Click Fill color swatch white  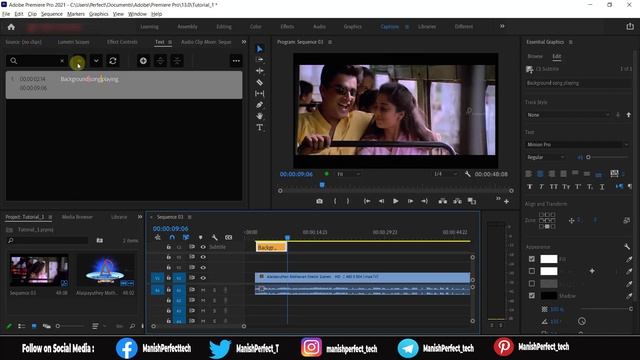pos(549,259)
